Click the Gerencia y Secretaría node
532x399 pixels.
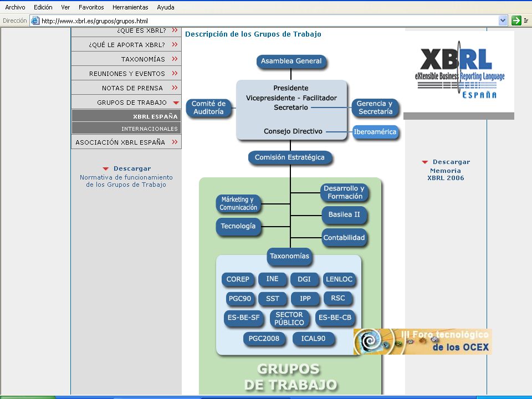tap(375, 108)
